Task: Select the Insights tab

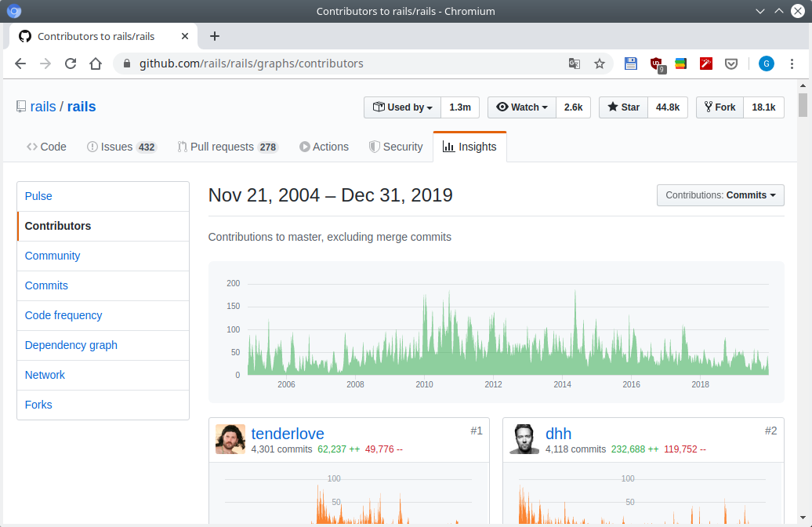Action: point(469,147)
